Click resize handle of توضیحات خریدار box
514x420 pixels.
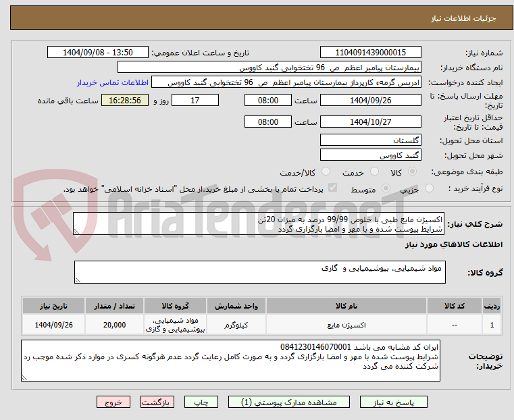24,377
